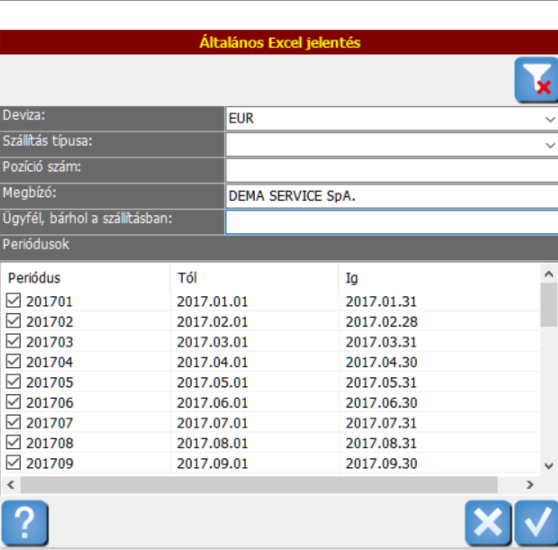
Task: Sort by the Periódus column header
Action: 85,278
